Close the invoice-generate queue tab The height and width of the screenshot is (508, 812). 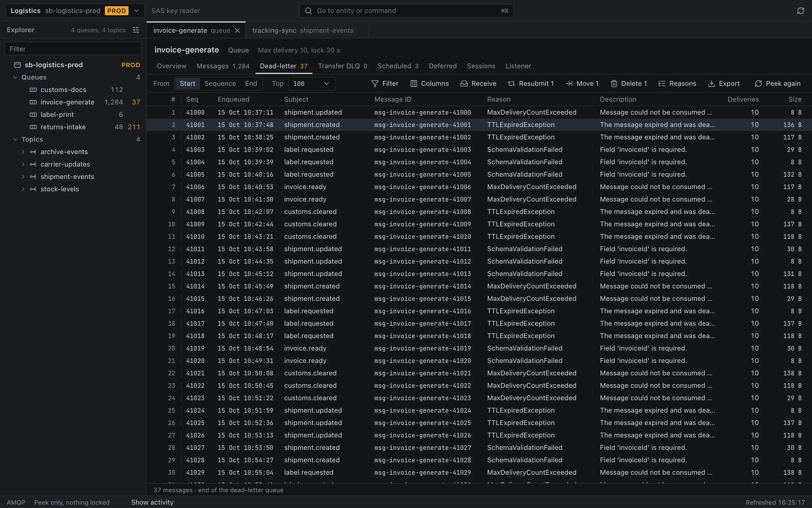pyautogui.click(x=237, y=30)
